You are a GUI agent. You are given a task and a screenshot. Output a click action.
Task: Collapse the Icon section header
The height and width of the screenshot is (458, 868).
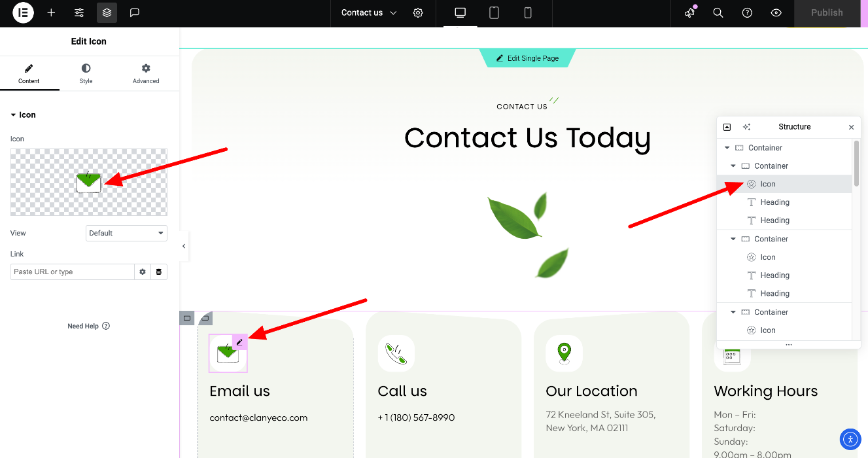click(x=23, y=114)
